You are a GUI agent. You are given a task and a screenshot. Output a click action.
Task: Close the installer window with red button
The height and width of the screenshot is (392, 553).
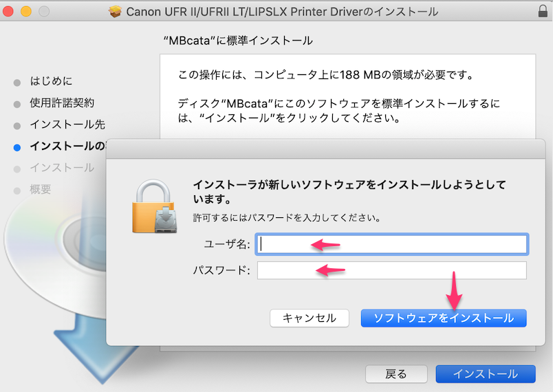click(8, 11)
